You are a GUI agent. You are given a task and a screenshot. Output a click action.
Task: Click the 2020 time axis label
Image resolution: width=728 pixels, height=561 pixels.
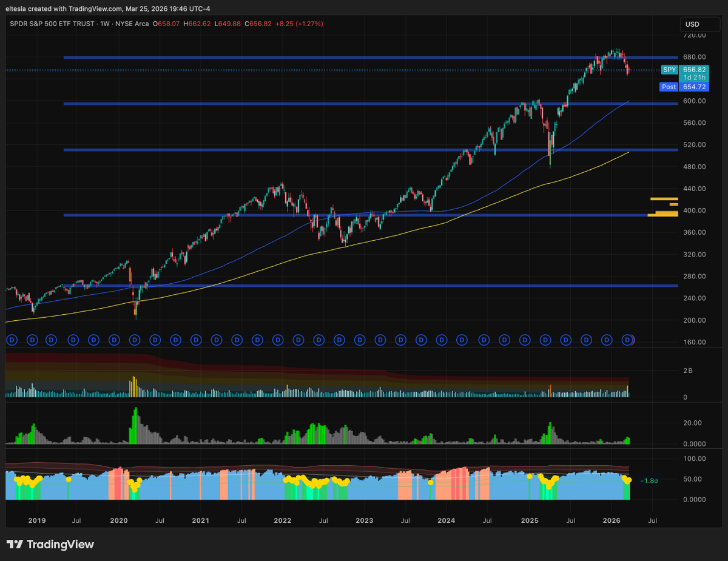tap(119, 520)
